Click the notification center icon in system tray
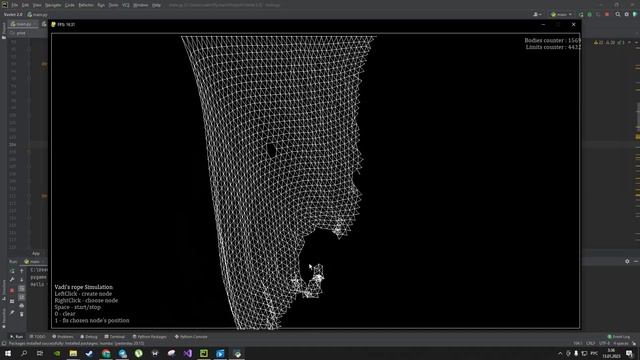Screen dimensions: 640x360 coord(629,353)
